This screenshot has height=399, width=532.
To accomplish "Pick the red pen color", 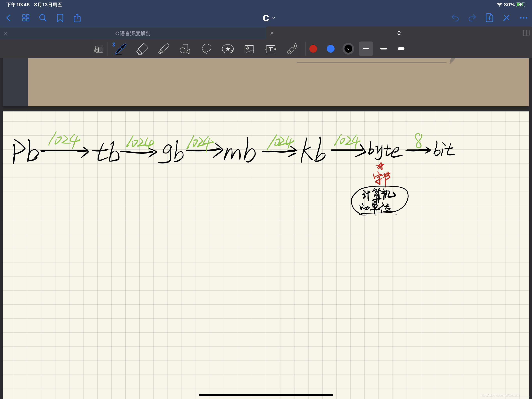I will (313, 49).
